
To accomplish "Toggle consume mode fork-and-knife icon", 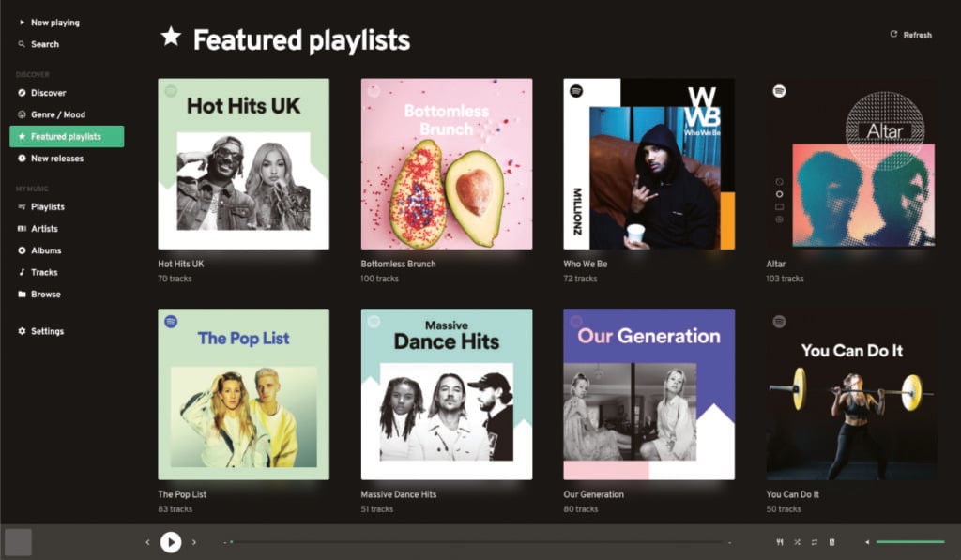I will [x=780, y=542].
